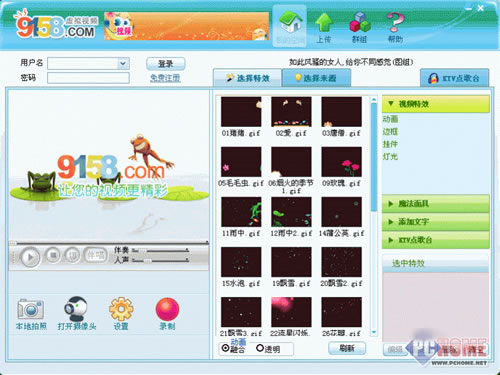500x375 pixels.
Task: Take a photo with 本地拍照 camera icon
Action: click(30, 309)
